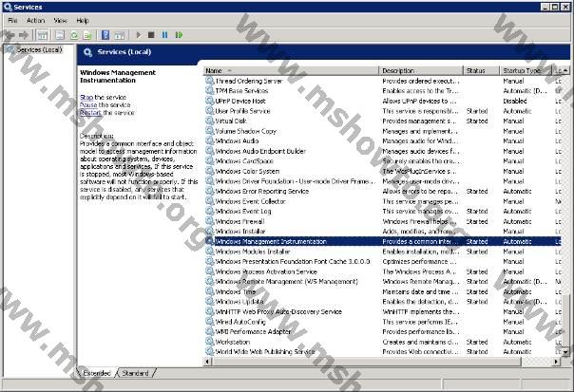Open the Help menu

tap(83, 21)
